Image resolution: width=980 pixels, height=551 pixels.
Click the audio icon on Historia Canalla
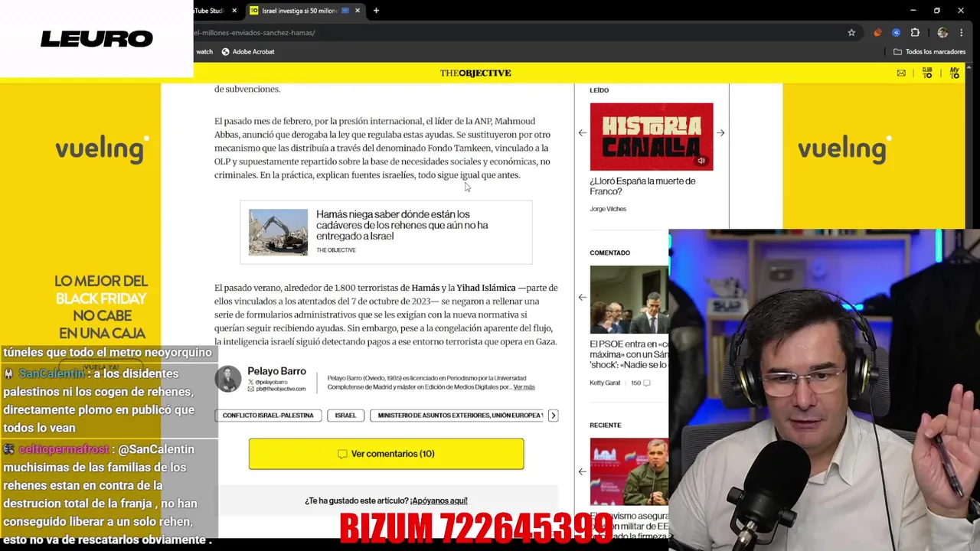(701, 161)
